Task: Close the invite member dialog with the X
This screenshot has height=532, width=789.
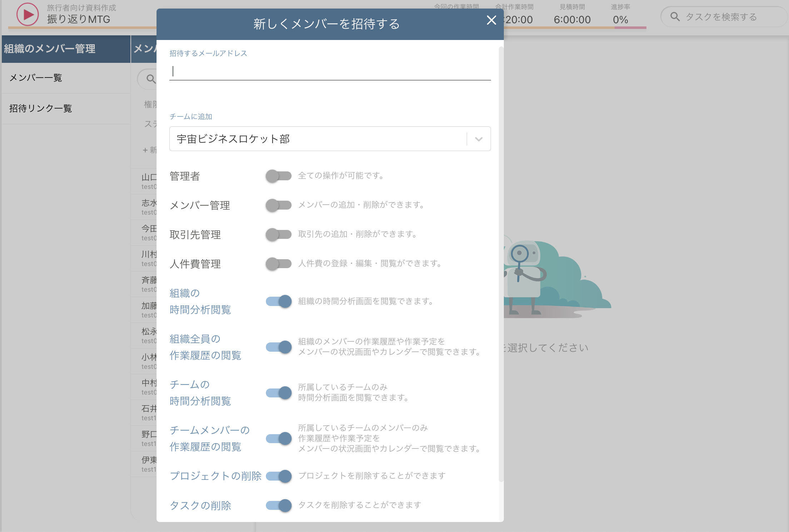Action: pos(491,21)
